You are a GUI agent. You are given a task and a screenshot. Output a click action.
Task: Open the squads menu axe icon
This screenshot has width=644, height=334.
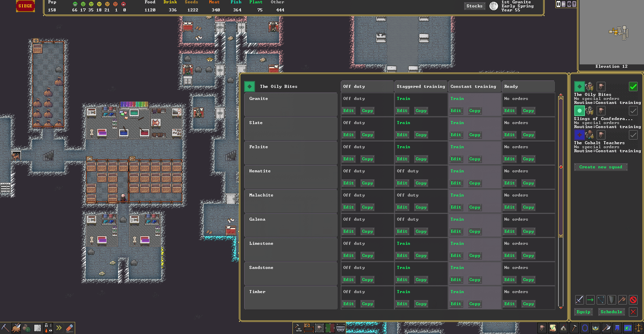(x=606, y=328)
